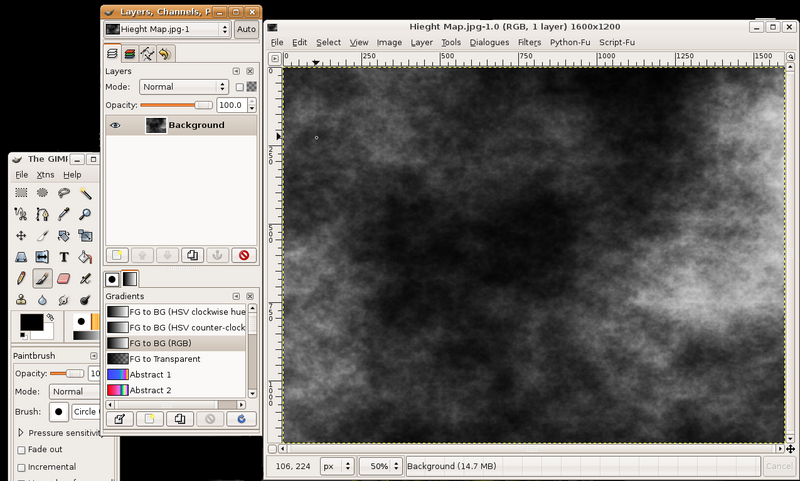The image size is (800, 481).
Task: Select the Text tool
Action: [64, 257]
